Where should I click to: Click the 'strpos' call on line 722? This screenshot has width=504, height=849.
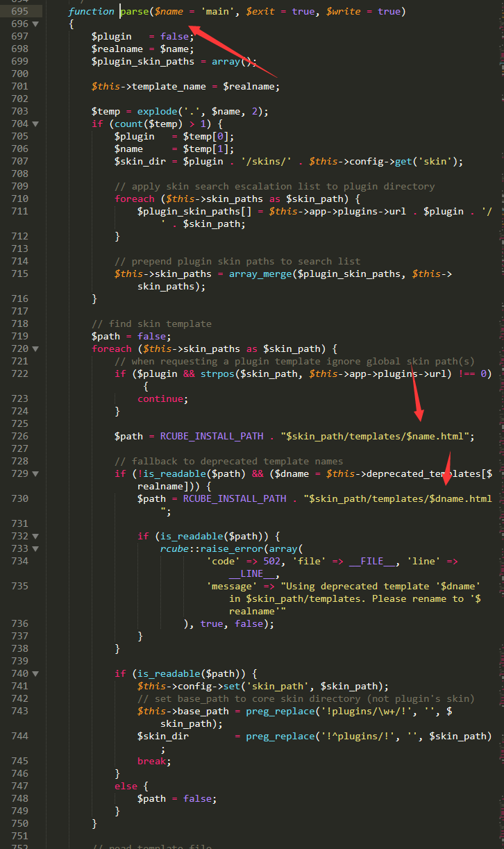(218, 373)
